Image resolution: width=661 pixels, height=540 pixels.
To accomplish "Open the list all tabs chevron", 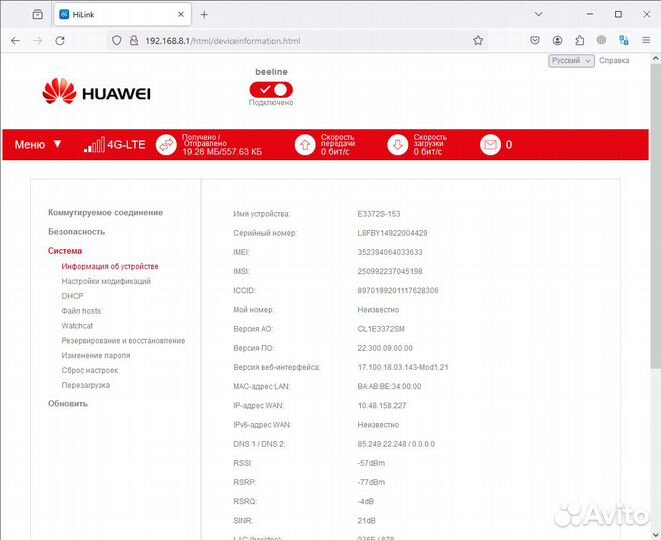I will click(x=538, y=14).
